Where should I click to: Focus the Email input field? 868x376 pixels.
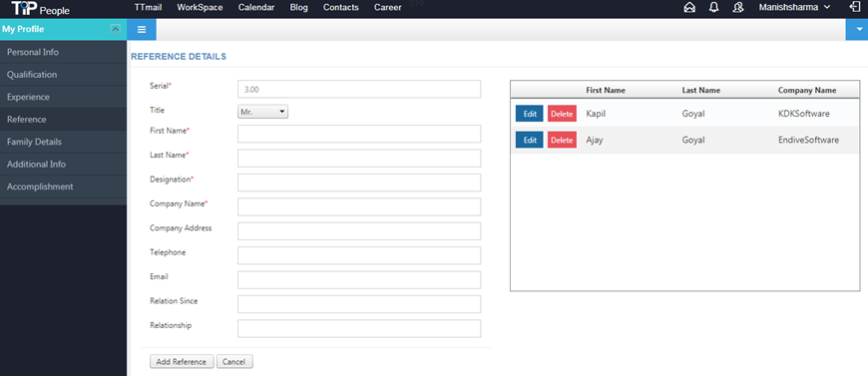coord(359,280)
